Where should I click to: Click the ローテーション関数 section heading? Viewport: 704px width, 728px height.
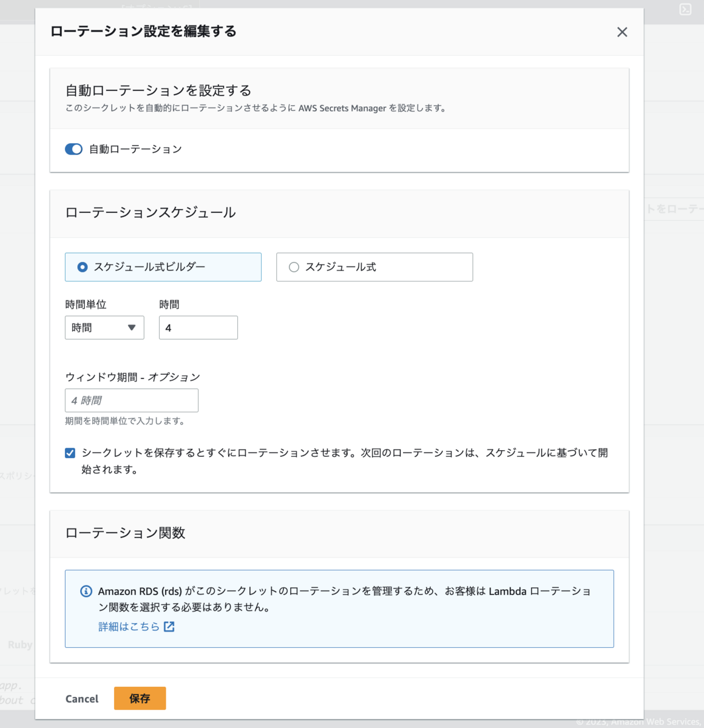tap(125, 533)
